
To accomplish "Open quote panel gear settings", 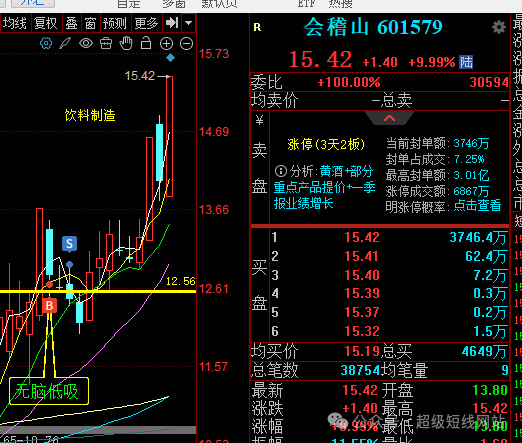I will coord(499,27).
